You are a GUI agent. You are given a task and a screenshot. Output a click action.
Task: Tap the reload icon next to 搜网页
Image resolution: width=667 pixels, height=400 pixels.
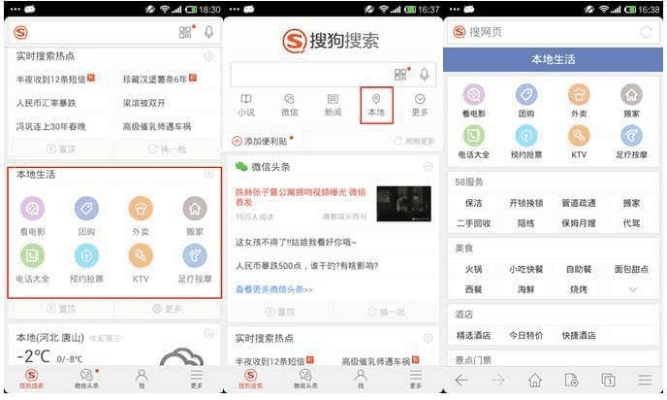646,32
